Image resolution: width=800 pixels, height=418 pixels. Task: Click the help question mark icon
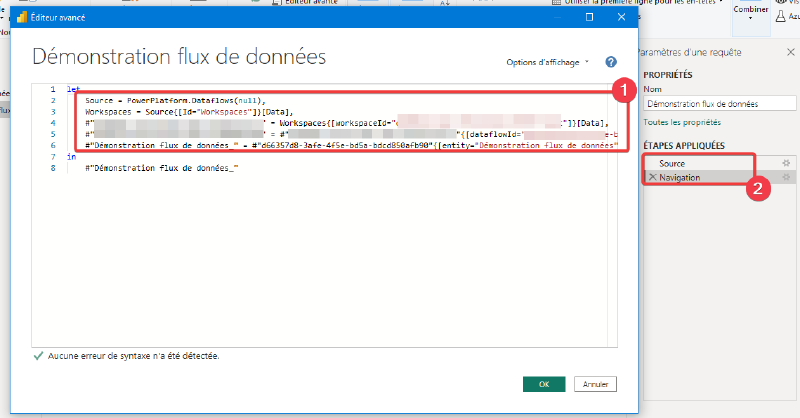(x=611, y=62)
